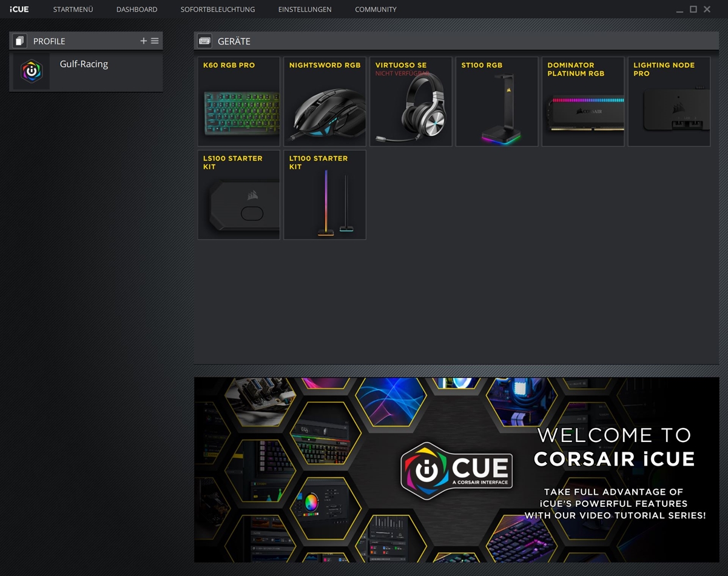
Task: Open the Nightsword RGB mouse tile
Action: click(x=325, y=102)
